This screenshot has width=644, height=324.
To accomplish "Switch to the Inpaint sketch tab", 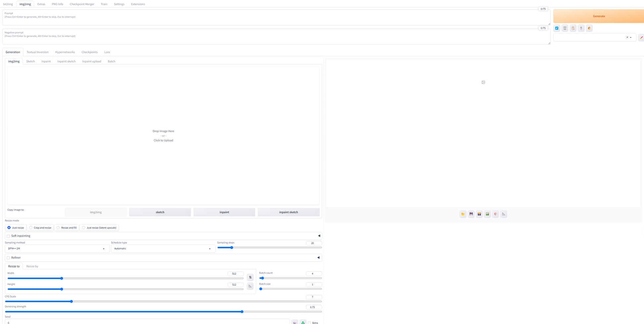I will pyautogui.click(x=66, y=61).
